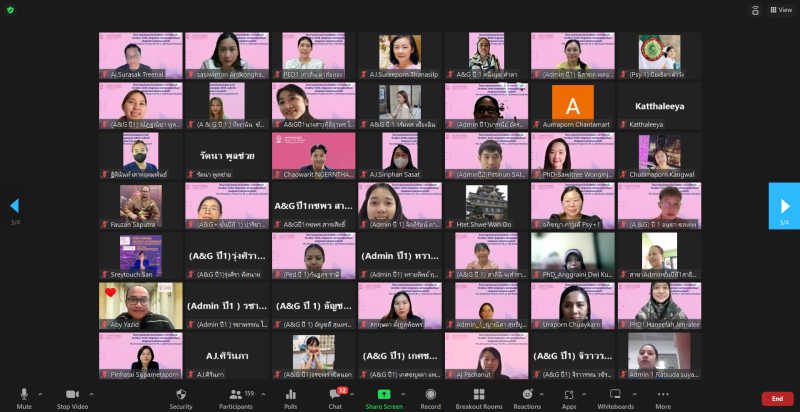Screen dimensions: 800x412
Task: Open the Security options
Action: pos(181,397)
